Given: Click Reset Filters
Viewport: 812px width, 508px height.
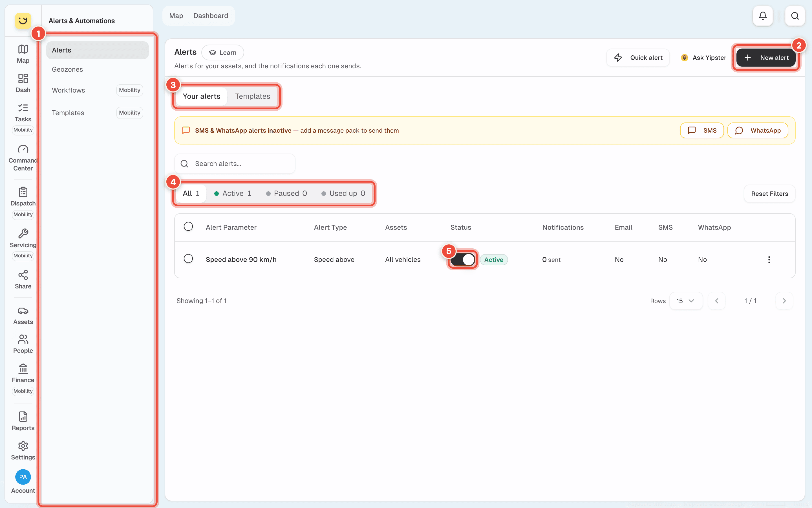Looking at the screenshot, I should [x=769, y=194].
